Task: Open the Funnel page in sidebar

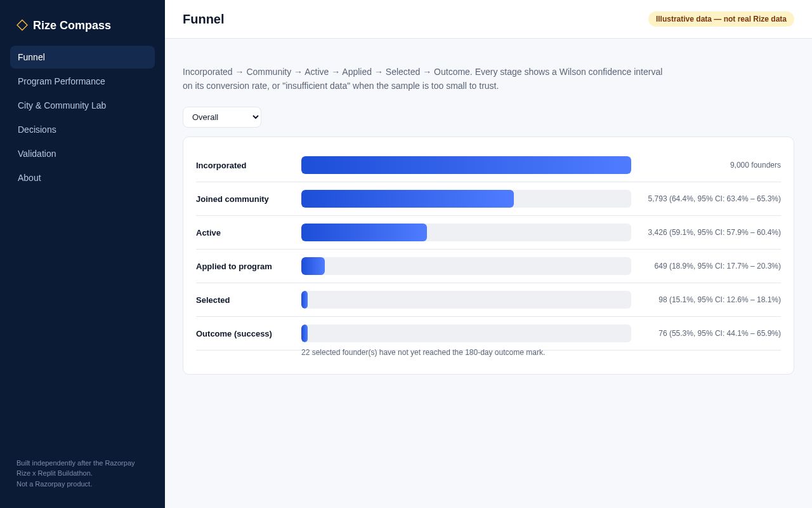Action: coord(82,57)
